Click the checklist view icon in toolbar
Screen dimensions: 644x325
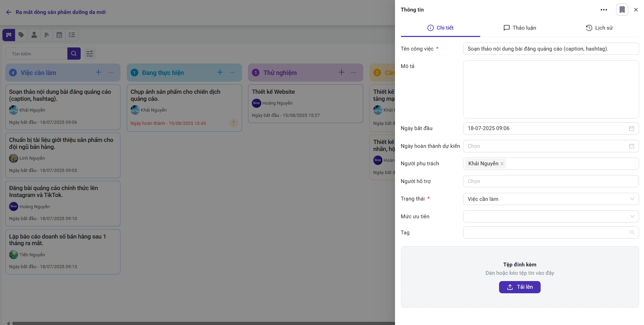(72, 35)
